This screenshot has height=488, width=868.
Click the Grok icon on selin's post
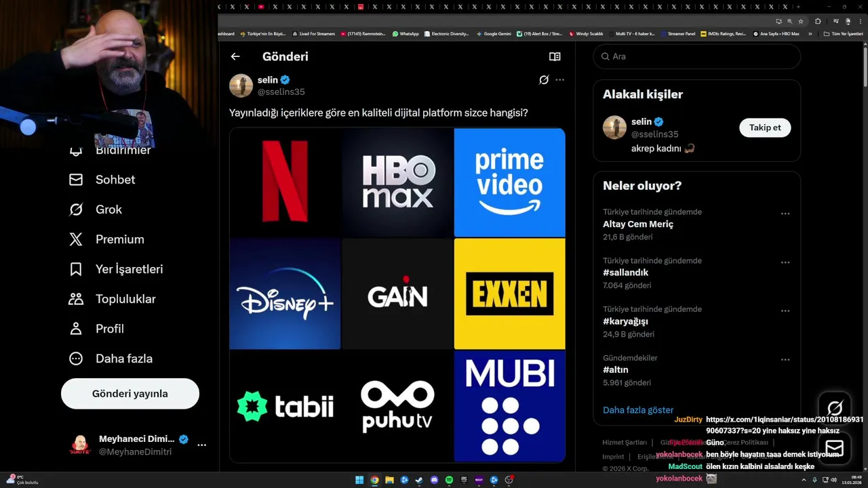(x=544, y=80)
